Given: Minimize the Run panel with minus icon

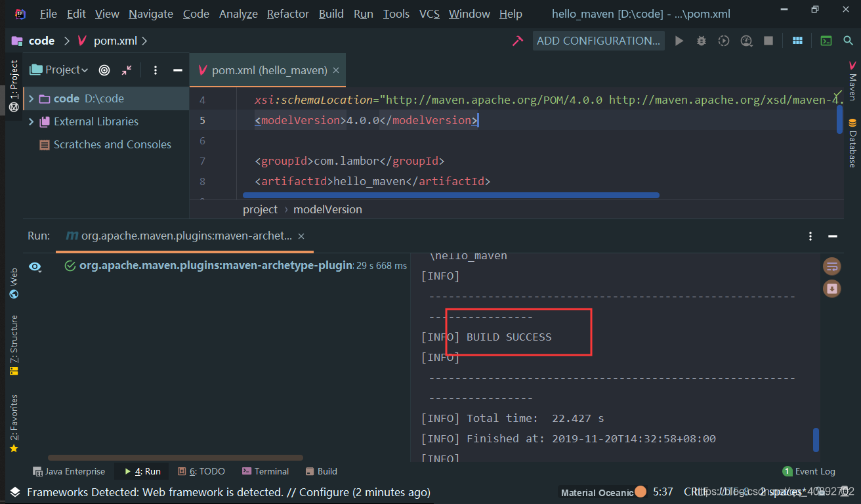Looking at the screenshot, I should 833,236.
